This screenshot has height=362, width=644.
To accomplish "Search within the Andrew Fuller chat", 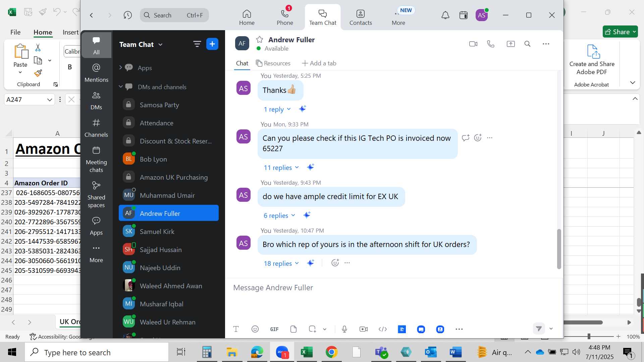I will click(x=527, y=44).
